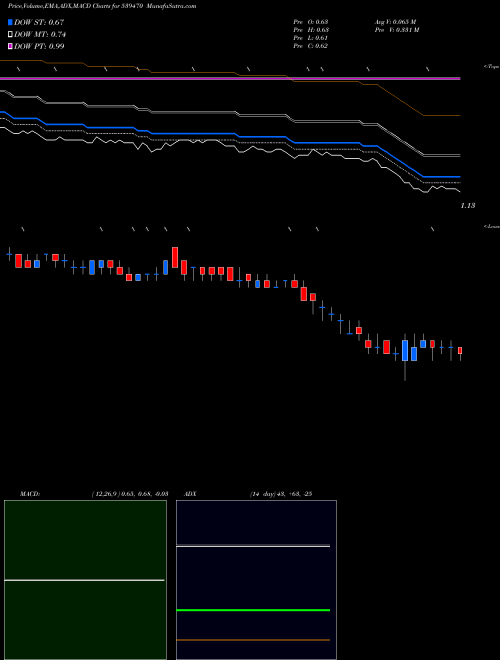Screen dimensions: 500x660
Task: Click the 'Pre H: 0.63' value
Action: 311,30
